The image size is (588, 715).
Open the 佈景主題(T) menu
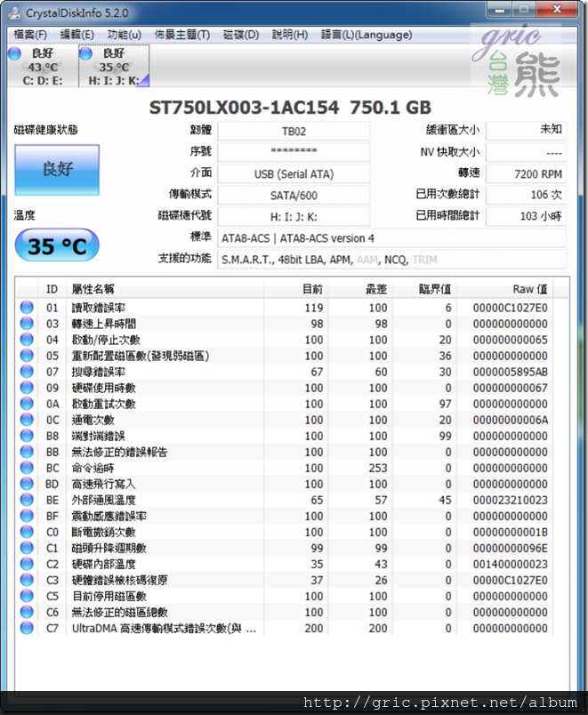[182, 35]
